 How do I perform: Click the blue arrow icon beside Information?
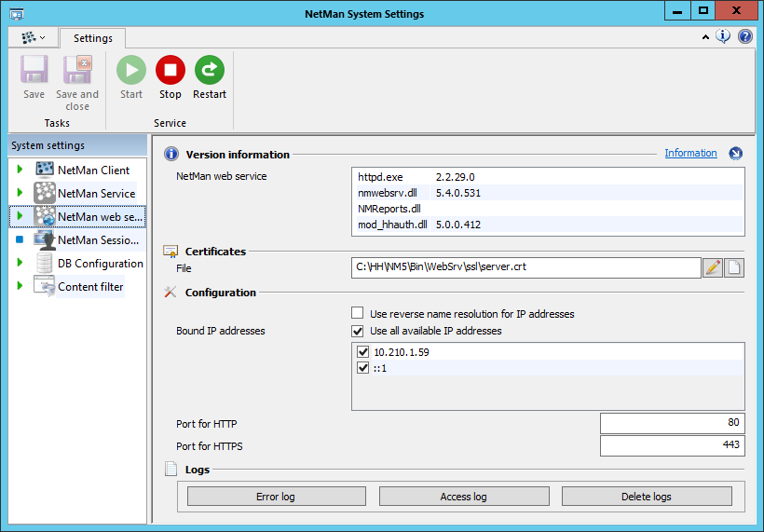735,154
